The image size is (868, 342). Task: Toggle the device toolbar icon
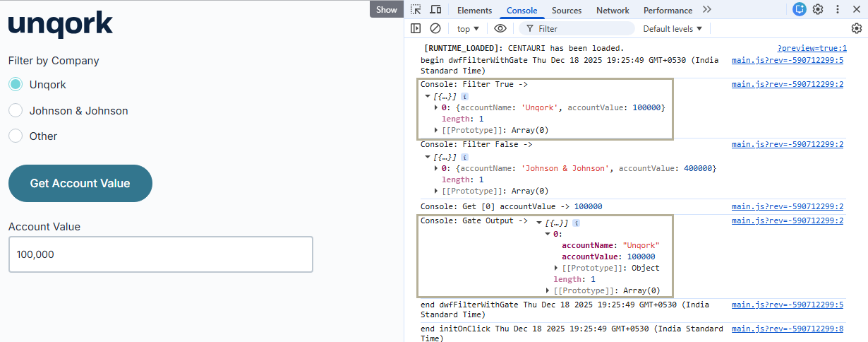point(435,10)
